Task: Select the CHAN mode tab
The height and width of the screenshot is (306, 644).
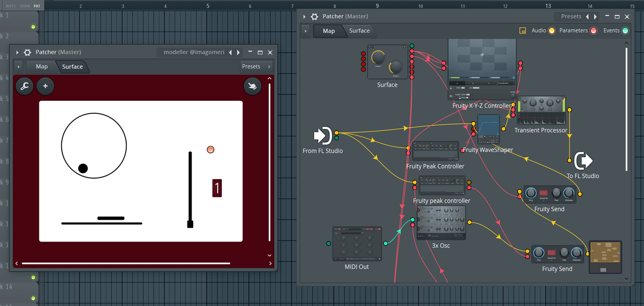Action: (24, 6)
